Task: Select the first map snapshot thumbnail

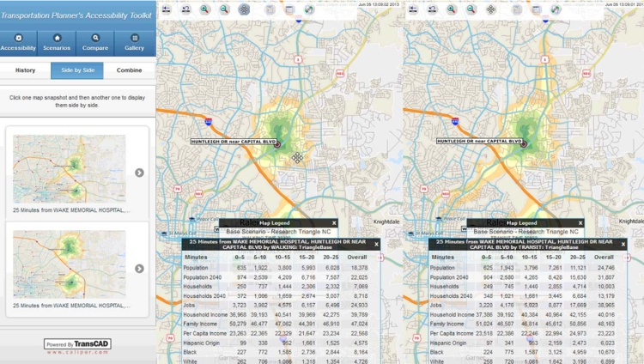Action: click(70, 168)
